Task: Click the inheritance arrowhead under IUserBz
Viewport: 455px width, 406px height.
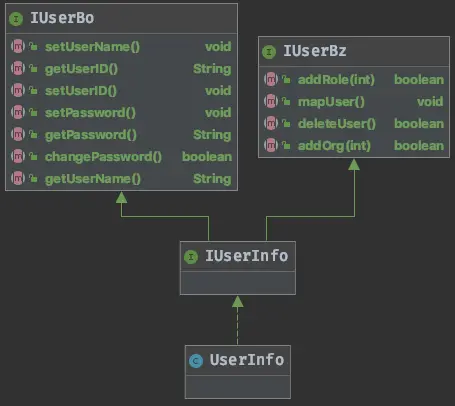Action: (x=354, y=165)
